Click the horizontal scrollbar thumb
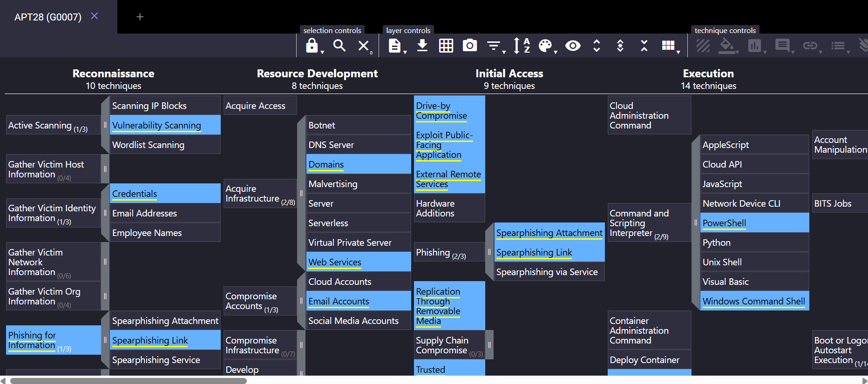This screenshot has width=868, height=384. 129,381
